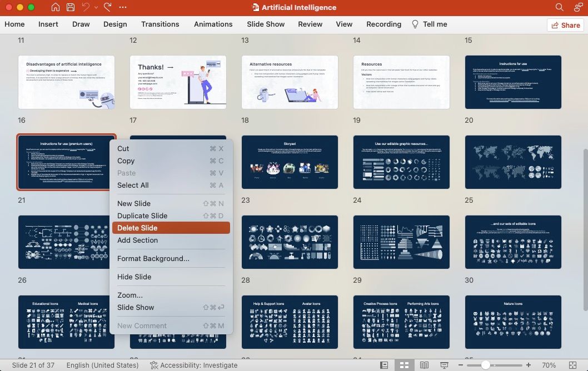
Task: Click the zoom slider handle
Action: click(x=486, y=365)
